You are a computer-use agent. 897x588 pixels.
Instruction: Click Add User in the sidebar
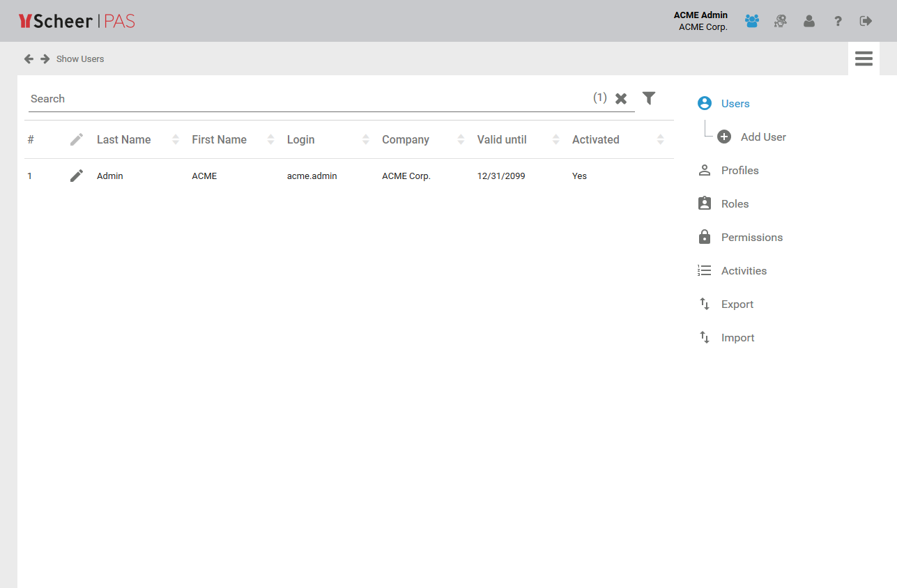point(762,137)
